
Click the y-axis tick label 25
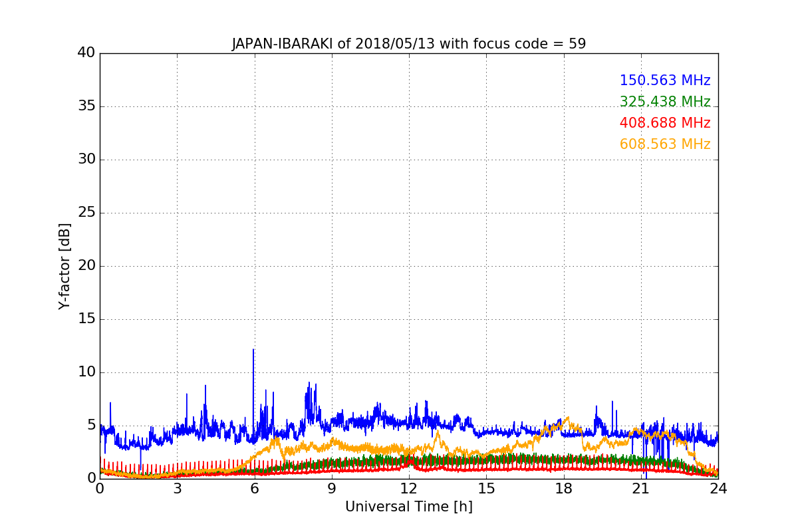86,213
